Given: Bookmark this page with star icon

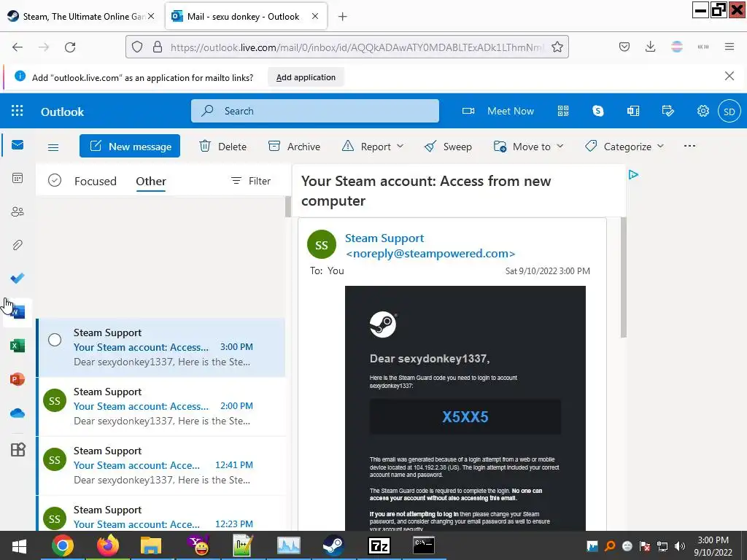Looking at the screenshot, I should pyautogui.click(x=557, y=47).
